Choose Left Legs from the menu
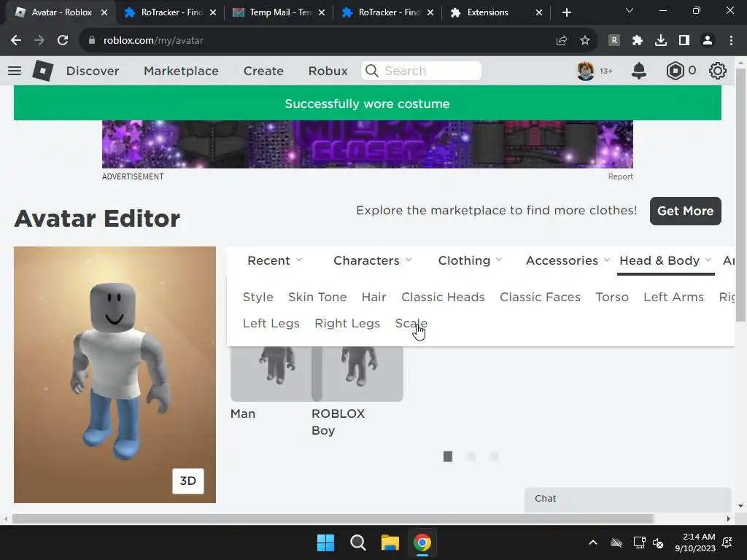747x560 pixels. pos(271,323)
